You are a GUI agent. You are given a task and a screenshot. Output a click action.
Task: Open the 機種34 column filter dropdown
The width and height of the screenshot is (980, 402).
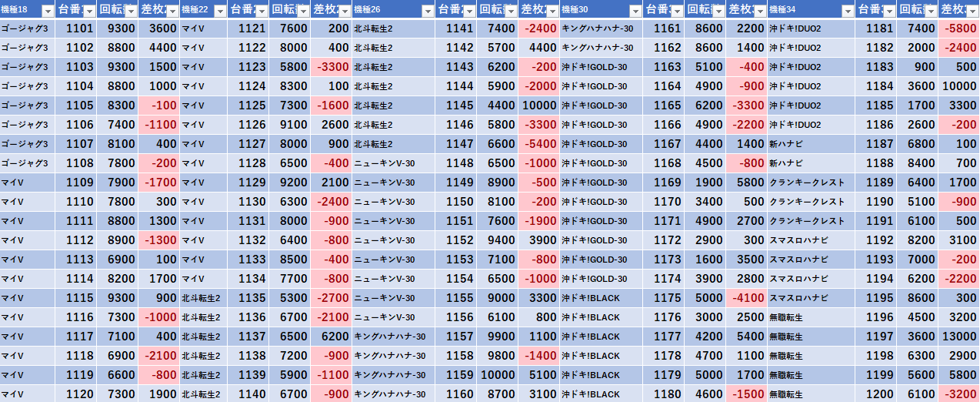[847, 11]
